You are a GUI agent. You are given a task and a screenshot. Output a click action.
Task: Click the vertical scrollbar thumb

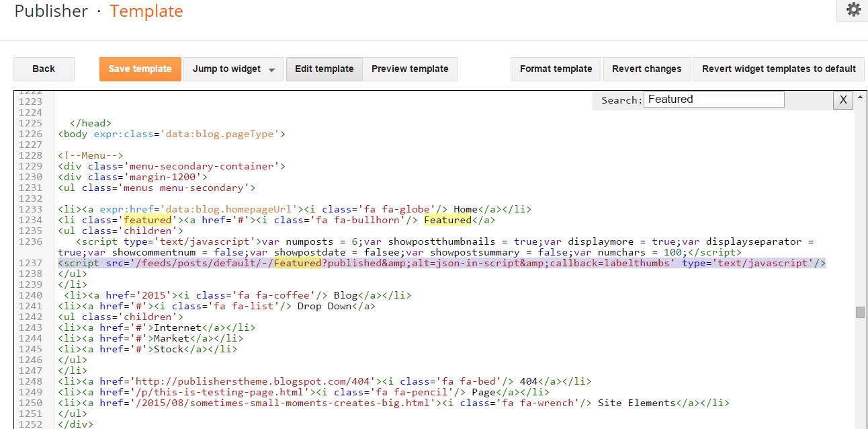860,313
